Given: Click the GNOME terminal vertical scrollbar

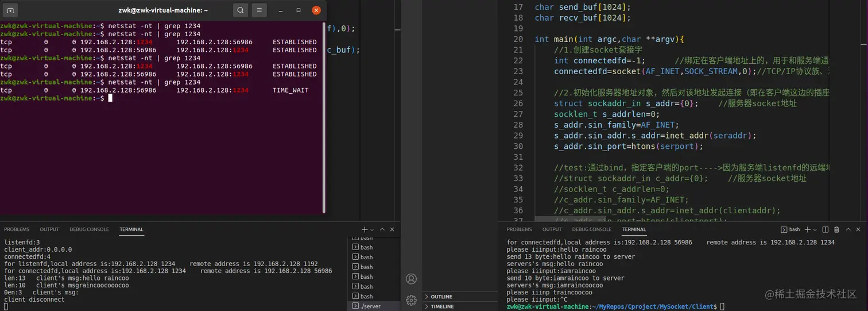Looking at the screenshot, I should pyautogui.click(x=324, y=117).
